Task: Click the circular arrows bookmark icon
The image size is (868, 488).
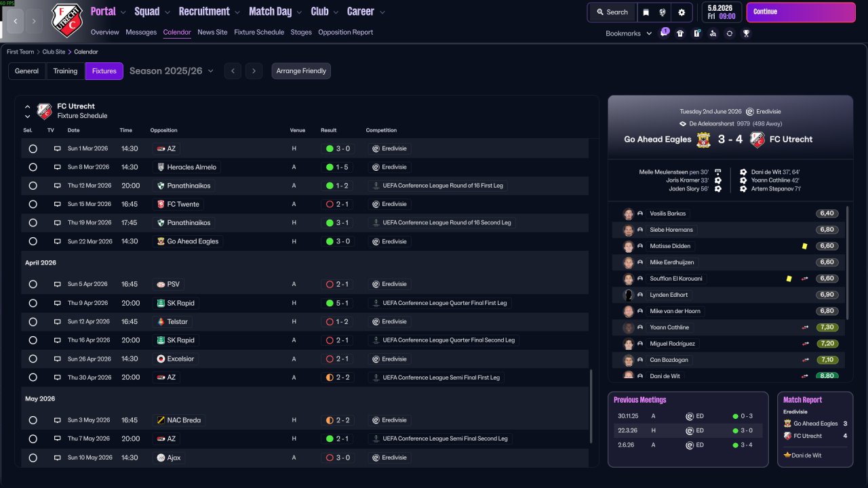Action: tap(729, 33)
